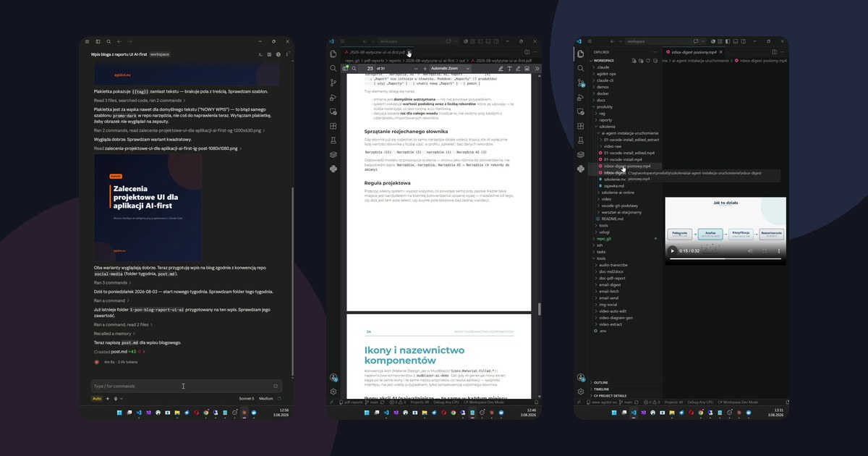This screenshot has width=868, height=456.
Task: Close the PDF editor tab
Action: pyautogui.click(x=409, y=52)
